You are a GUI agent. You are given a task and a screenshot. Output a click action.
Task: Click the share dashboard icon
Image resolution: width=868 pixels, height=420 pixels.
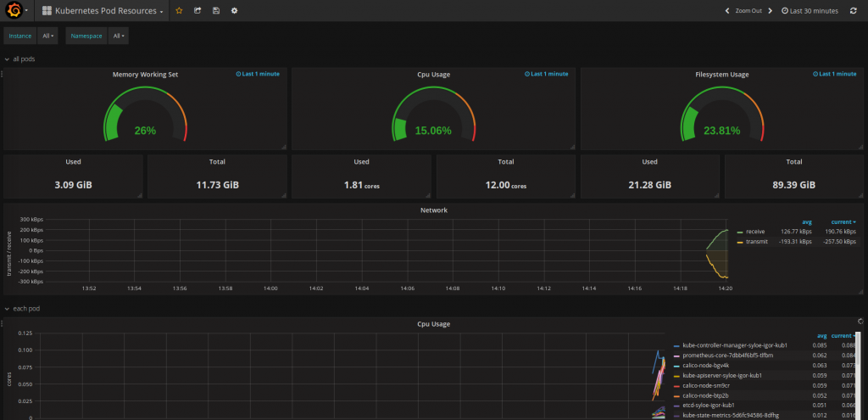point(197,10)
